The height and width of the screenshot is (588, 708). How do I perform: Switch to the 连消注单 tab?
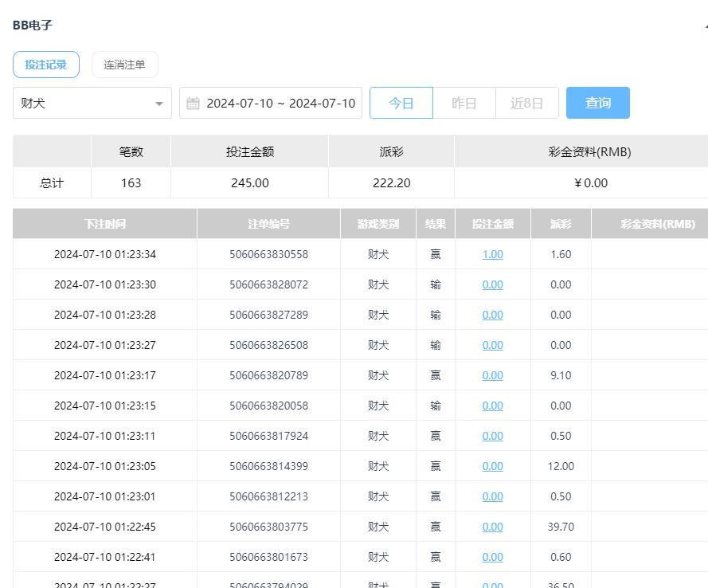(124, 65)
